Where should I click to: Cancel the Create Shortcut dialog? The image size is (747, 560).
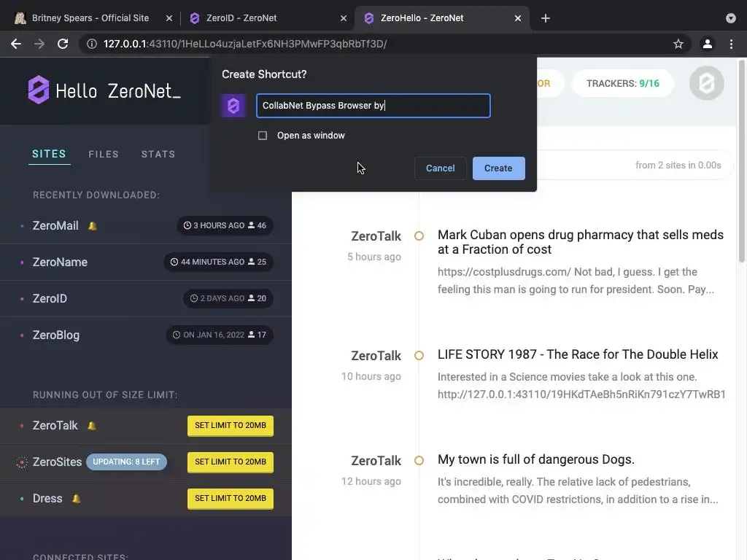[440, 168]
